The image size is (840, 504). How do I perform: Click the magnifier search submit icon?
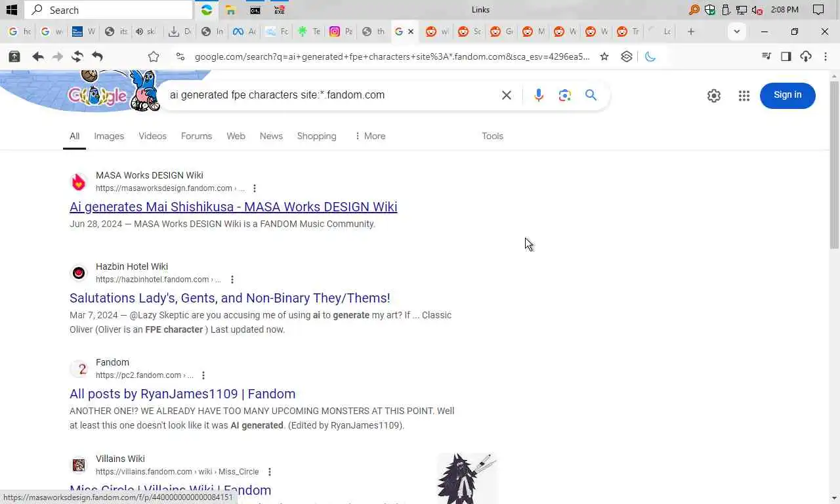591,95
